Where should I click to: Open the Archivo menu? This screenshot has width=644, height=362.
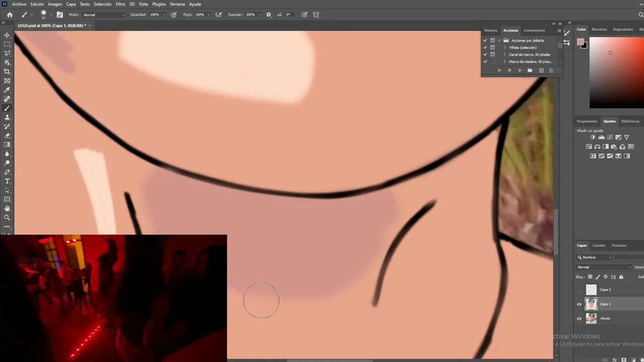[19, 4]
